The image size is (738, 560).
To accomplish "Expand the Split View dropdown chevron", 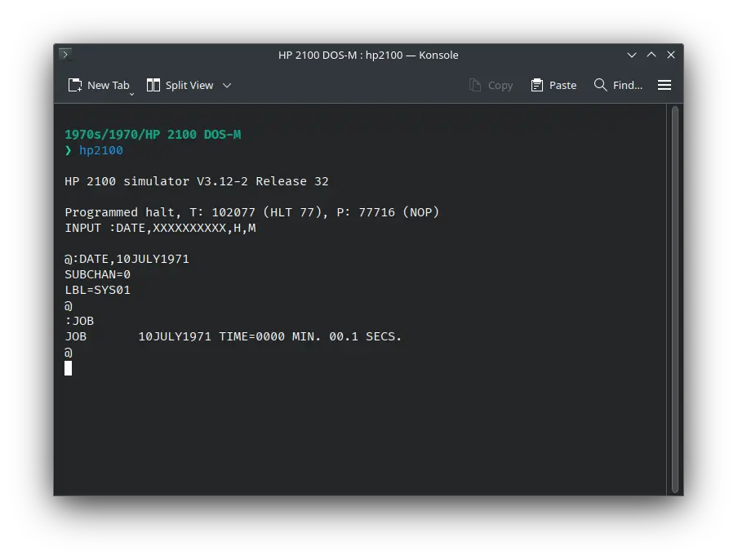I will click(227, 85).
